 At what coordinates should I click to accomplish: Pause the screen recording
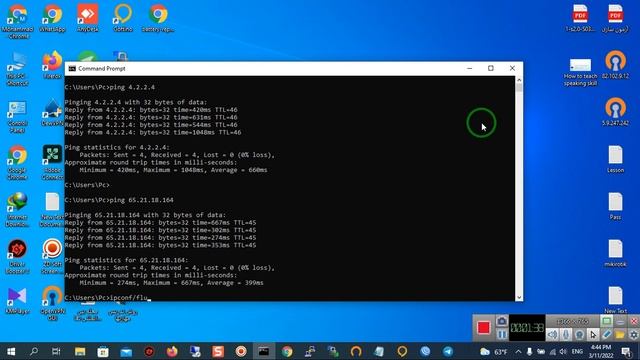point(502,334)
